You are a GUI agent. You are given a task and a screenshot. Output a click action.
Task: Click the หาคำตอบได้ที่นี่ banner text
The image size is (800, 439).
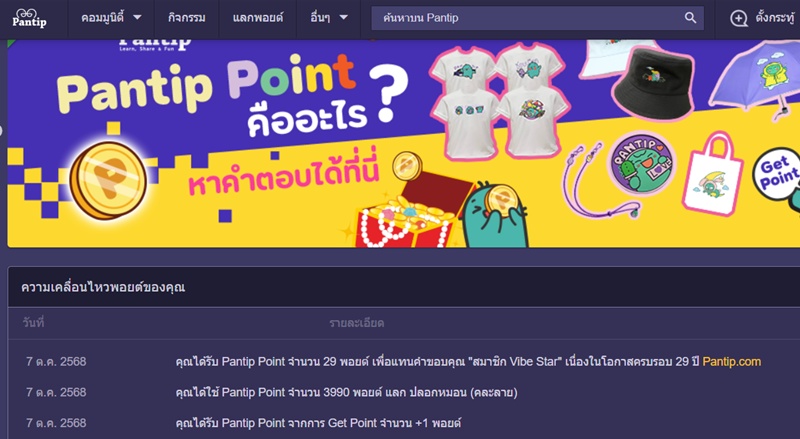click(285, 176)
